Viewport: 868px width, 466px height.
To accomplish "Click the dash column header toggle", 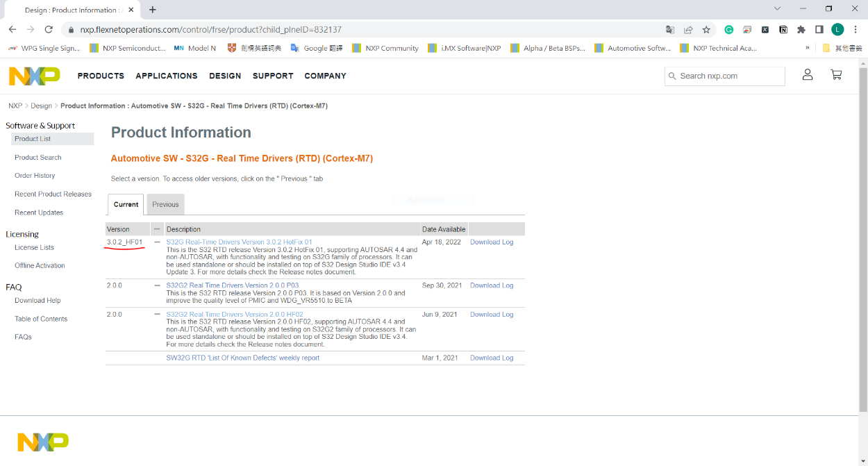I will coord(157,229).
